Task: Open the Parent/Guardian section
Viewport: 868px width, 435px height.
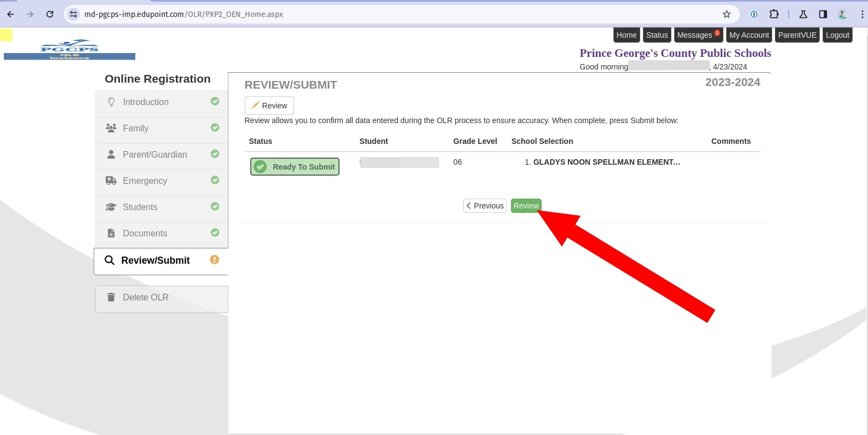Action: [155, 155]
